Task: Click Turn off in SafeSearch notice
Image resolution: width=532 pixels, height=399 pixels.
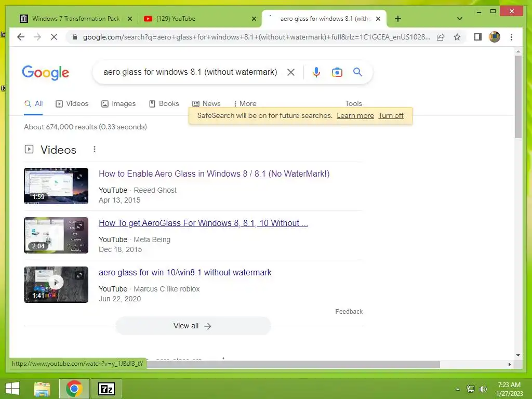Action: [391, 116]
